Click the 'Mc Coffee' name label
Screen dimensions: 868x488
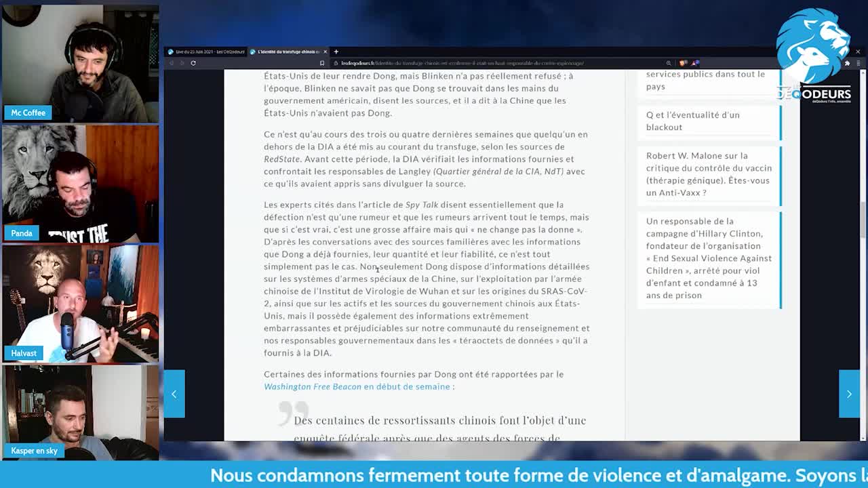(28, 113)
